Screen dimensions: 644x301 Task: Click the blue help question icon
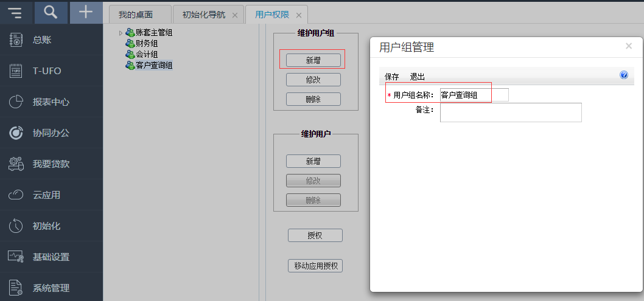(623, 75)
